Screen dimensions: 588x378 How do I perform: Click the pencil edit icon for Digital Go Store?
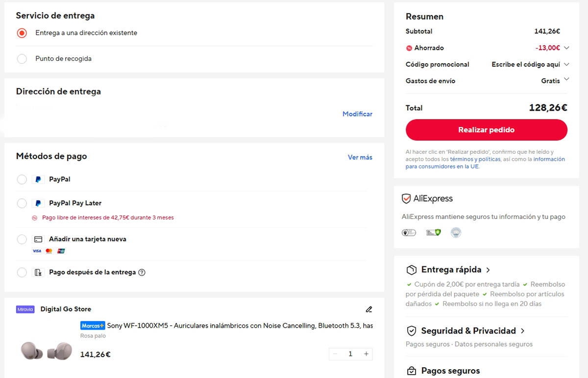pyautogui.click(x=369, y=309)
